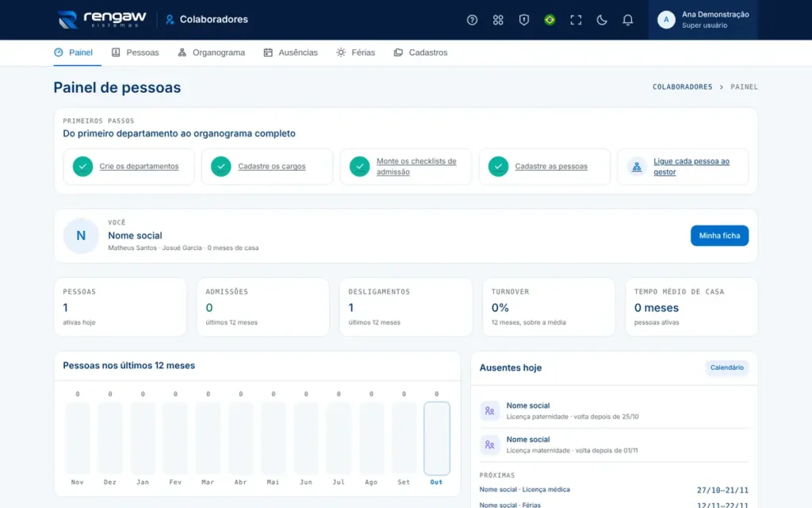Click the Licença paternidade absence icon
Image resolution: width=812 pixels, height=508 pixels.
coord(489,411)
